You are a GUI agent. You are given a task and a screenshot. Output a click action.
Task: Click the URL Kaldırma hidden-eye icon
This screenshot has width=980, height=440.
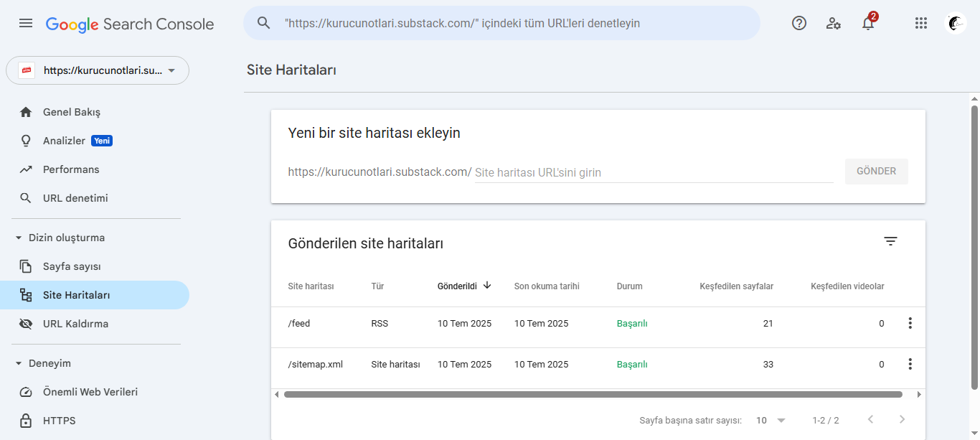pyautogui.click(x=26, y=324)
